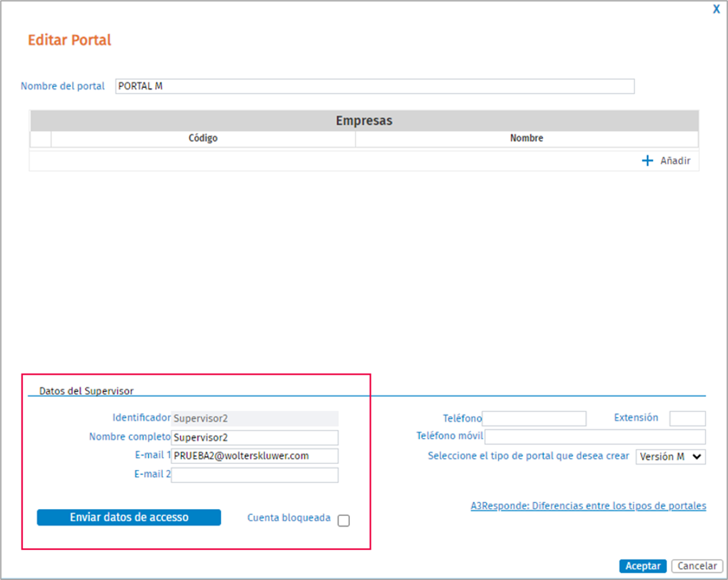The width and height of the screenshot is (728, 580).
Task: Click the Nombre column header in Empresas
Action: click(x=527, y=138)
